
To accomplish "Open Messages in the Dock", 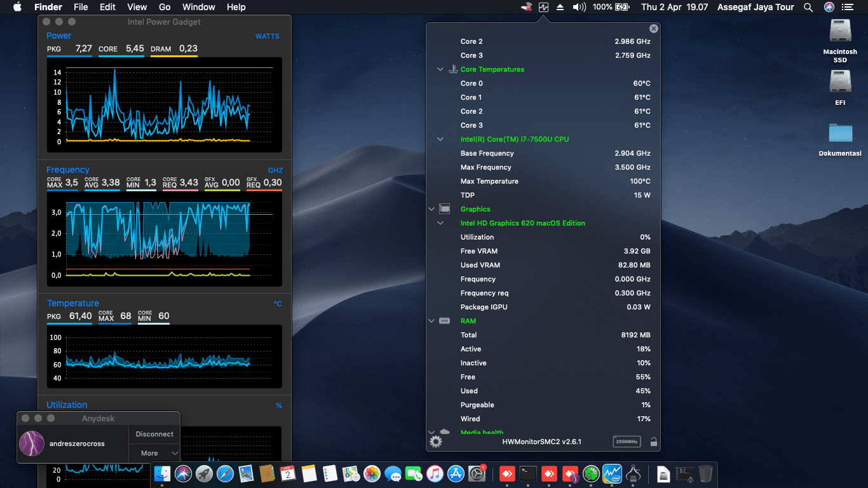I will pyautogui.click(x=393, y=474).
